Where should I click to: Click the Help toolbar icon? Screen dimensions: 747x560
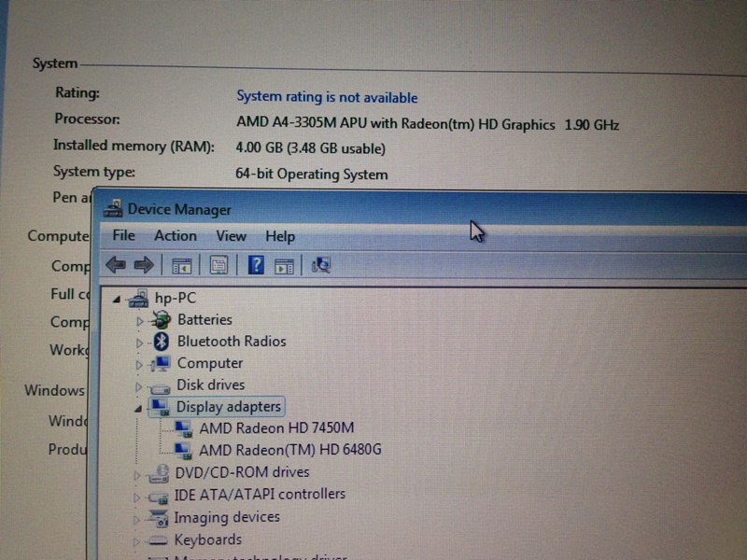258,266
